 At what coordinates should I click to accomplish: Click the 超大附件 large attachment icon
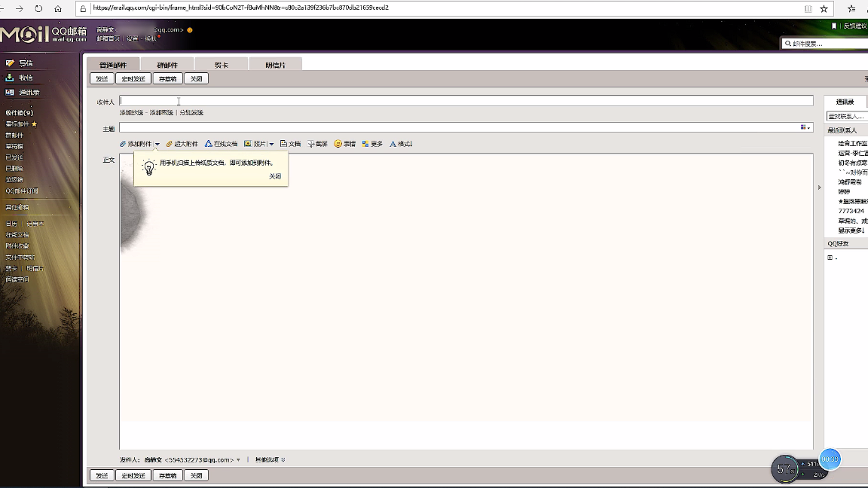coord(170,144)
